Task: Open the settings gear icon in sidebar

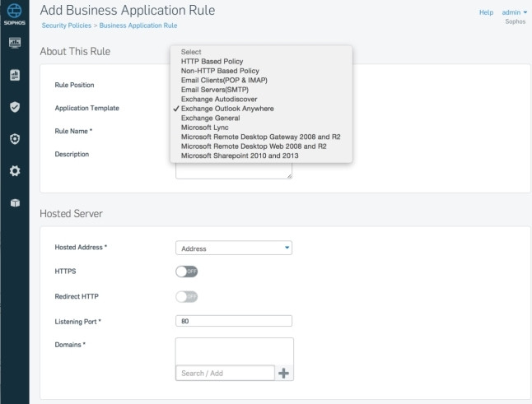Action: tap(14, 171)
